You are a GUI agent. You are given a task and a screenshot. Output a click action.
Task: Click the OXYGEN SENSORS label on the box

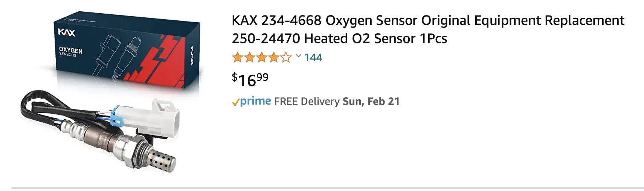click(70, 52)
